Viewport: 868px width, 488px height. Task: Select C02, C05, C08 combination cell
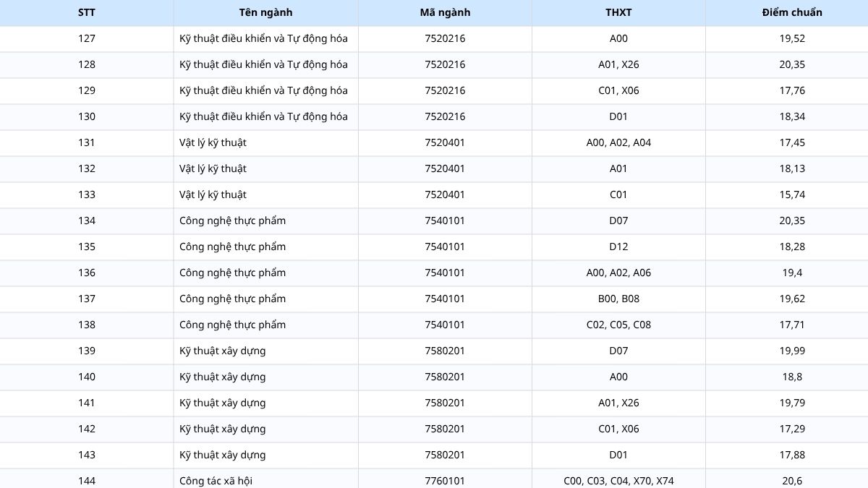[x=618, y=325]
